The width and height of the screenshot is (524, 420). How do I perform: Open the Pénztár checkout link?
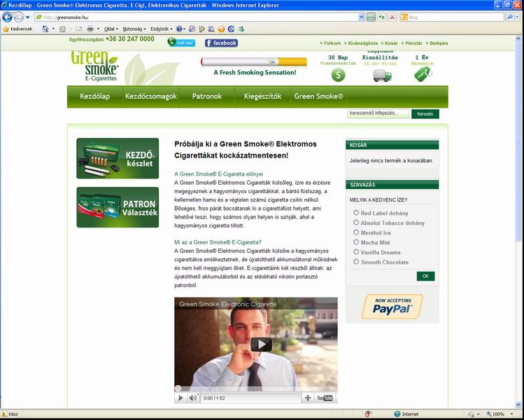click(x=413, y=43)
